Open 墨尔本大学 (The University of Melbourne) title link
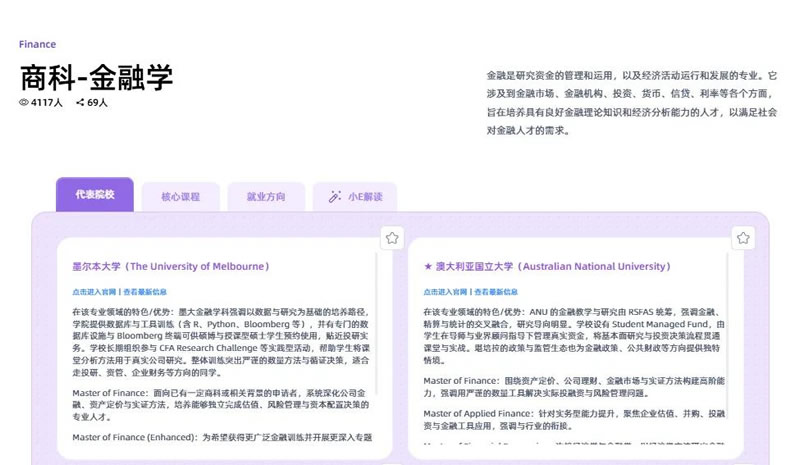Screen dimensions: 800x465 click(x=171, y=266)
